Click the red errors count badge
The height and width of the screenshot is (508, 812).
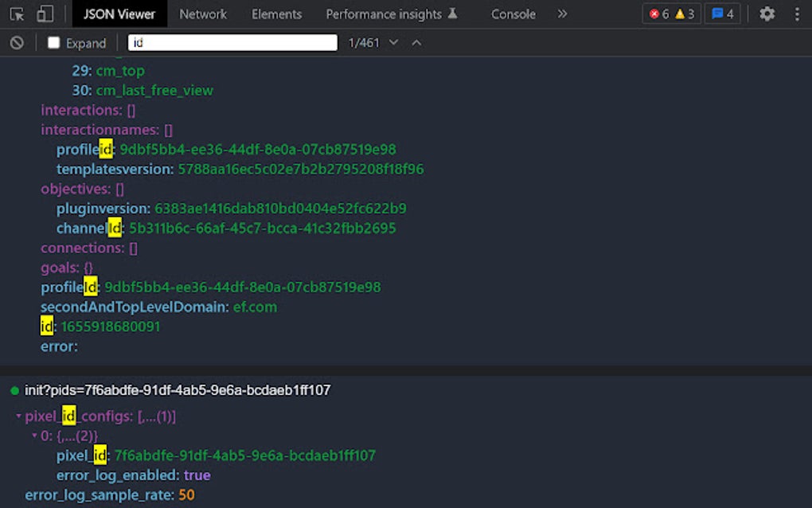coord(658,14)
